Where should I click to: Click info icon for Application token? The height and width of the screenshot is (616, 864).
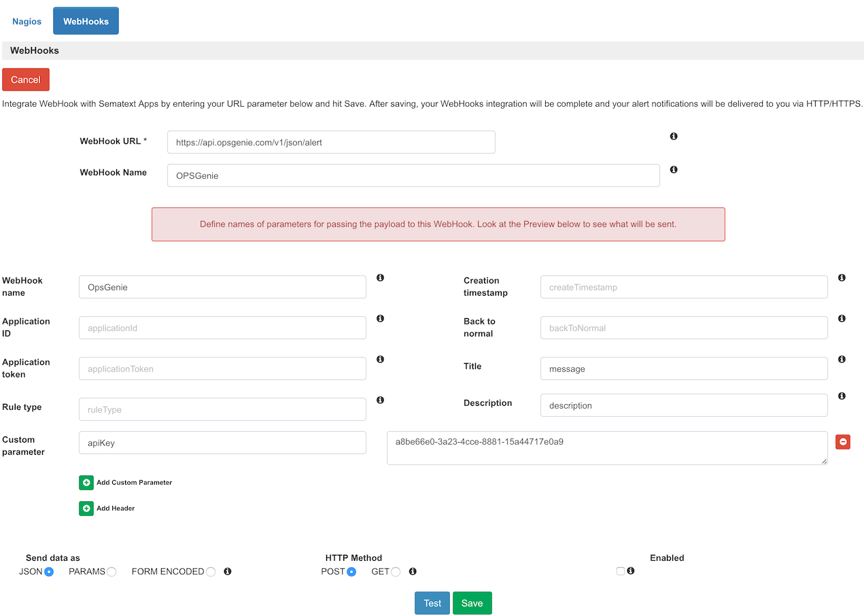click(x=381, y=360)
